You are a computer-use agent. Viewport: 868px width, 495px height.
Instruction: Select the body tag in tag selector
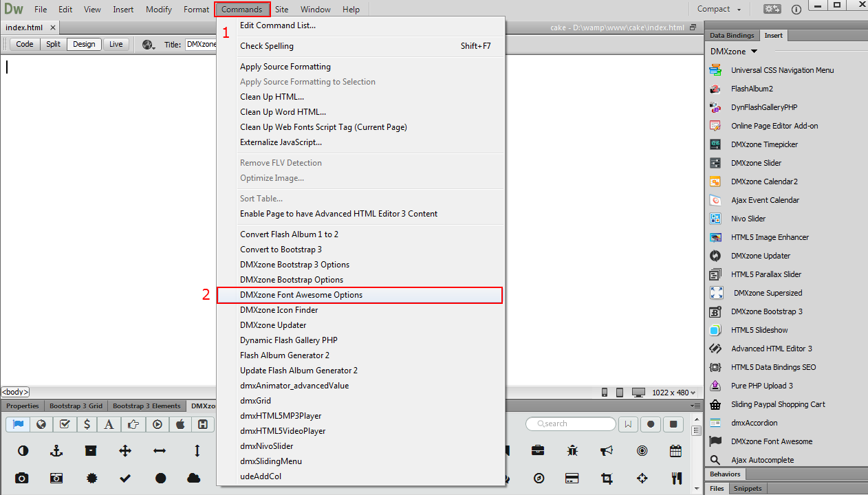(x=15, y=393)
